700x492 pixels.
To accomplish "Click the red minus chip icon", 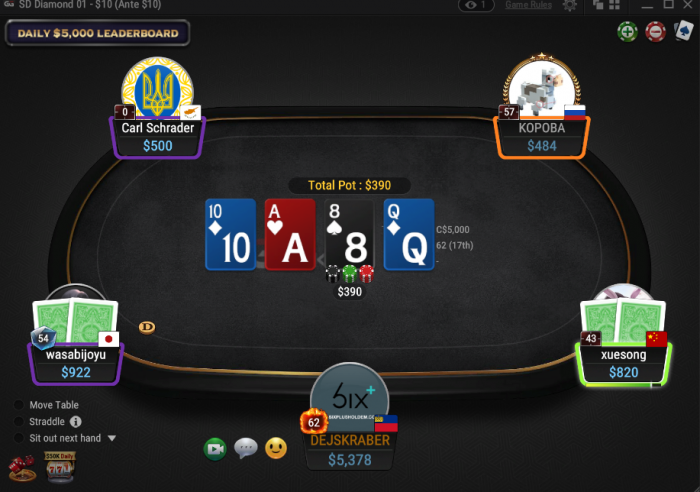I will [655, 32].
